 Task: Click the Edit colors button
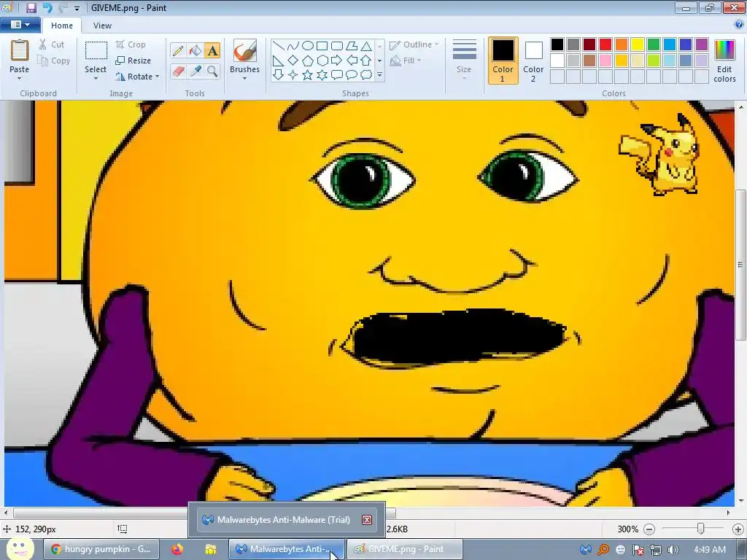click(724, 61)
